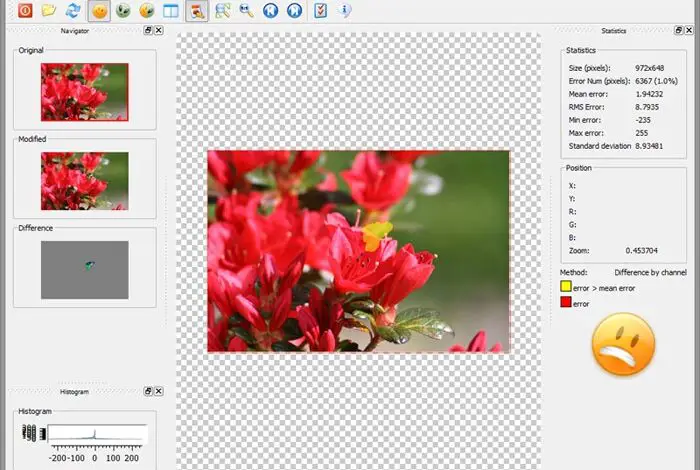
Task: Click the 'Original' group label
Action: coord(31,50)
